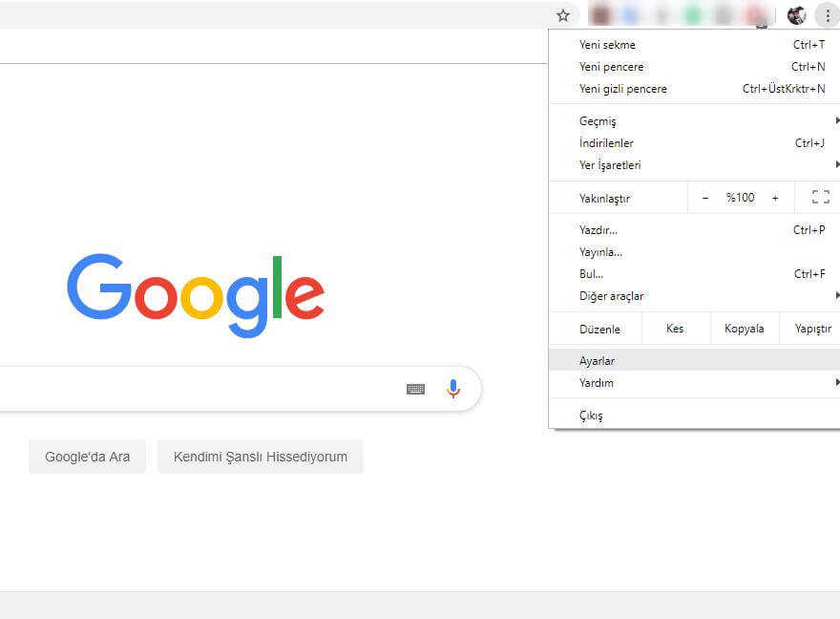Screen dimensions: 840x619
Task: Open Ayarlar settings
Action: click(x=694, y=361)
